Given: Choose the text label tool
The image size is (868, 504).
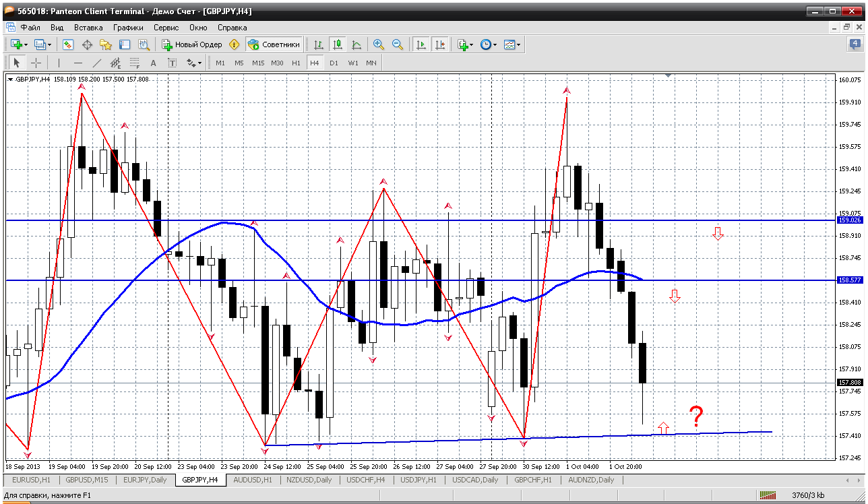Looking at the screenshot, I should click(172, 63).
